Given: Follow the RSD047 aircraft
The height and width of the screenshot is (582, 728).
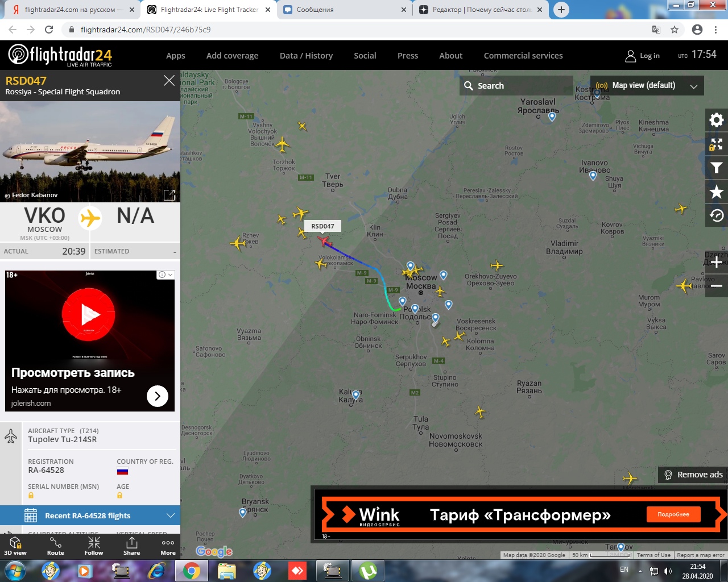Looking at the screenshot, I should pyautogui.click(x=94, y=546).
